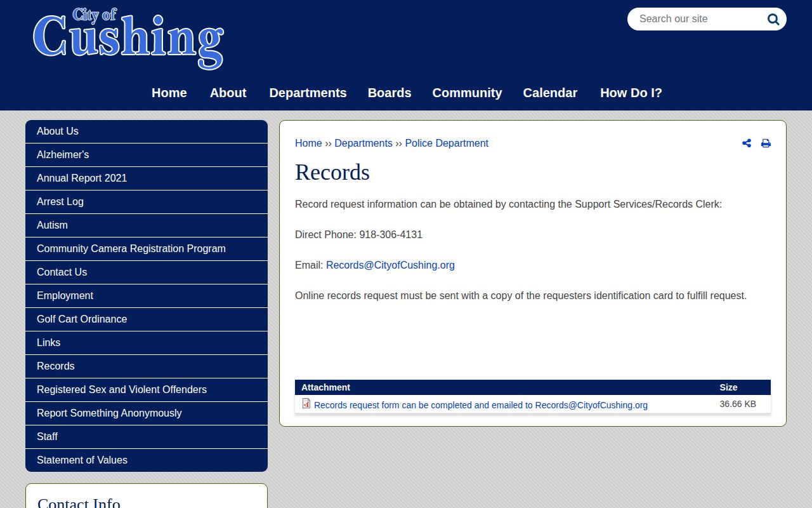The height and width of the screenshot is (508, 812).
Task: Click the print page icon
Action: 766,144
